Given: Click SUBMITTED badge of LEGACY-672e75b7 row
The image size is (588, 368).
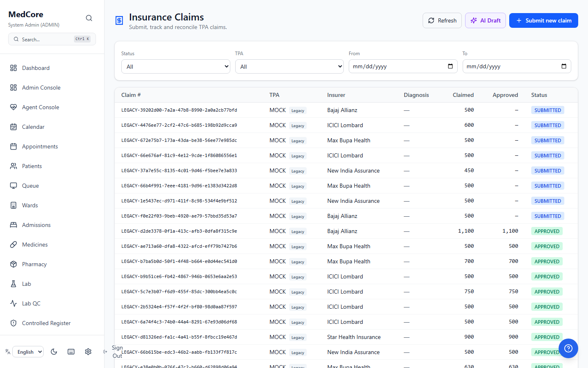Looking at the screenshot, I should coord(548,140).
